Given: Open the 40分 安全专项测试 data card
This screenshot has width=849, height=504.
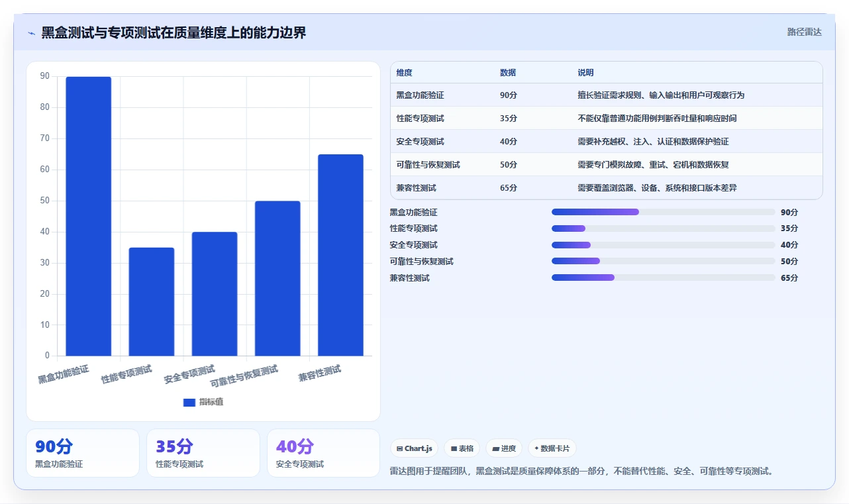Looking at the screenshot, I should 324,453.
